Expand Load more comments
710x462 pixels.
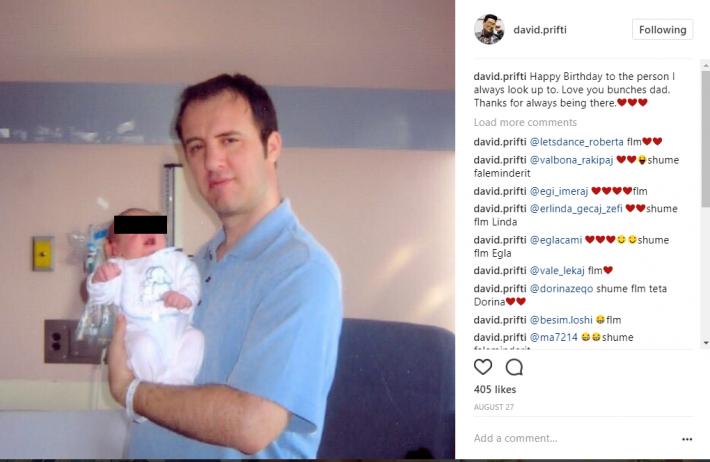pos(525,122)
